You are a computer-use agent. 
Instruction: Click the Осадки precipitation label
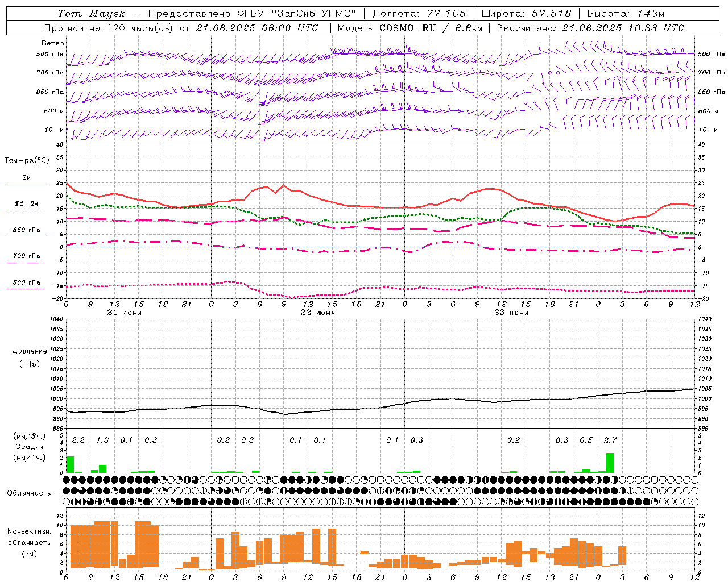29,447
